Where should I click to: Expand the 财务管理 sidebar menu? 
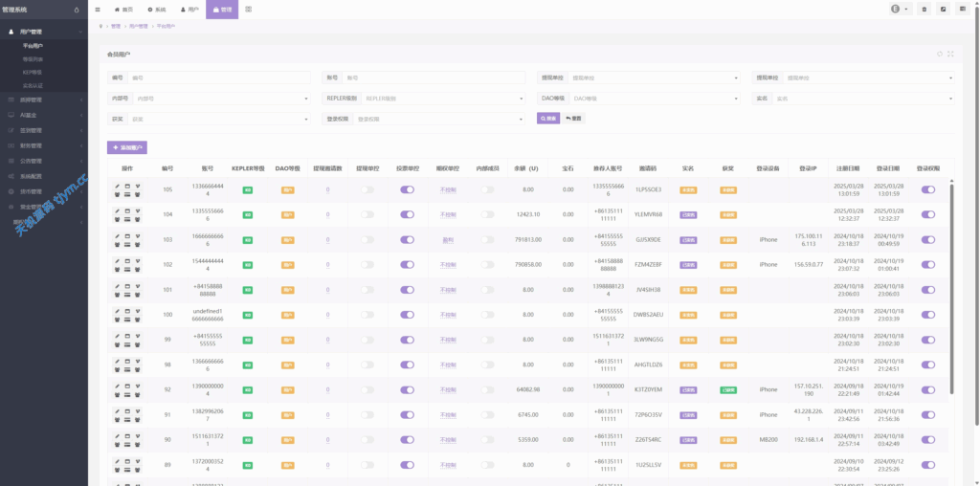click(x=32, y=145)
